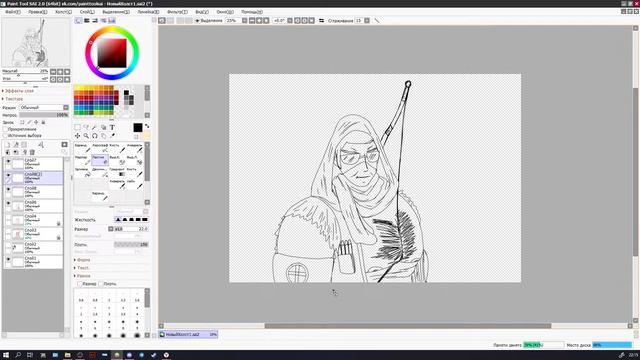Viewport: 640px width, 360px height.
Task: Show hidden layer Слой3
Action: click(x=8, y=231)
